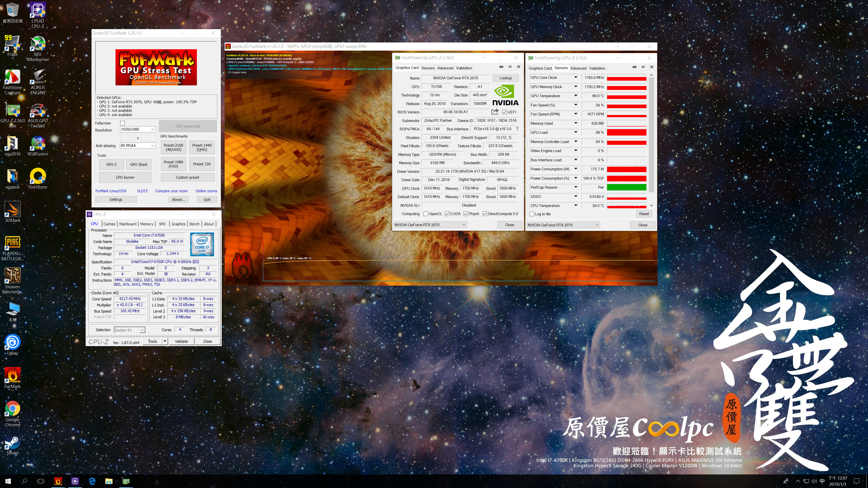Open Validation tab in GPU-Z Graphics Card window
Screen dimensions: 868x488
pyautogui.click(x=464, y=68)
